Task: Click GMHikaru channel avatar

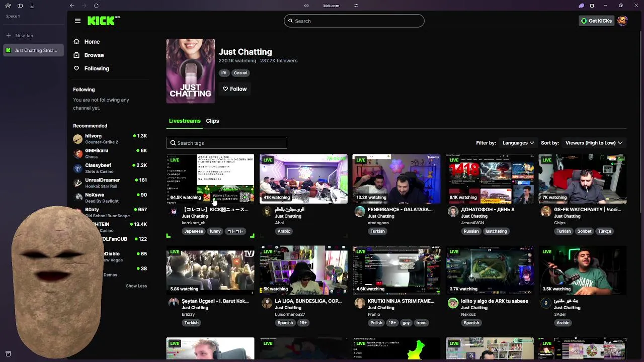Action: [x=77, y=154]
